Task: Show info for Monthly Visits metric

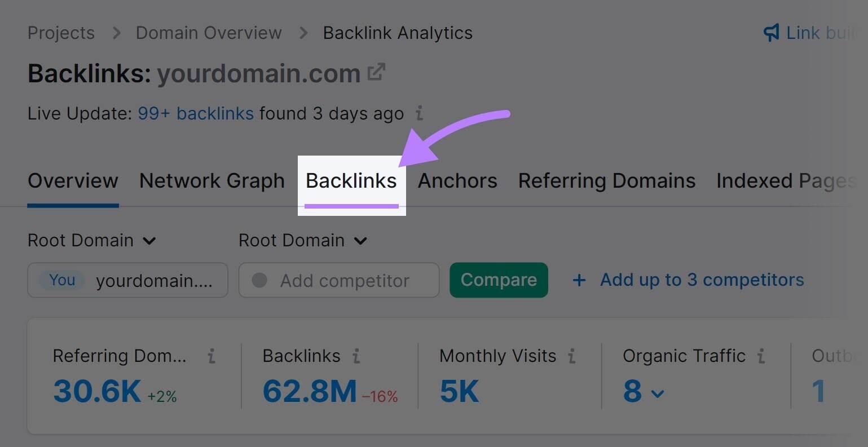Action: click(x=572, y=356)
